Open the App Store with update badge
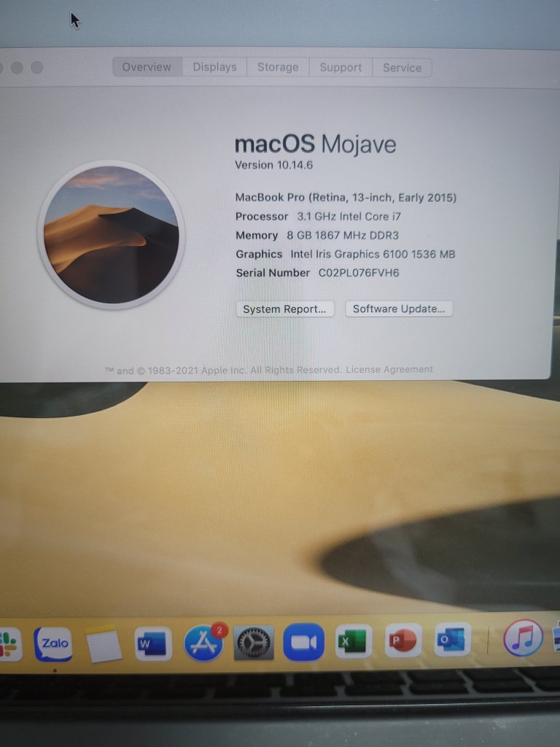This screenshot has height=747, width=560. pos(204,643)
